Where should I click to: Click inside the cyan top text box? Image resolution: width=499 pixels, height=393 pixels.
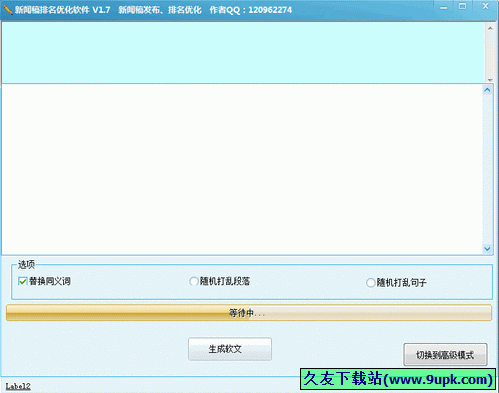243,52
